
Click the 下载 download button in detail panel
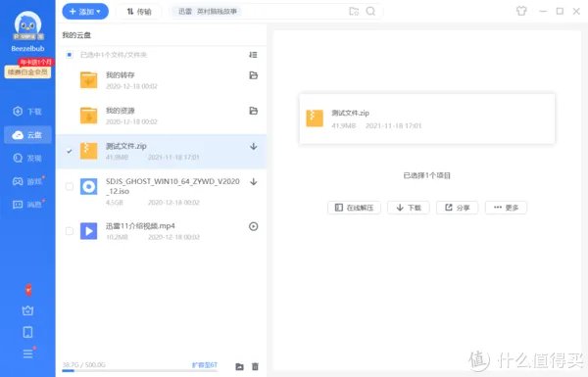tap(409, 208)
